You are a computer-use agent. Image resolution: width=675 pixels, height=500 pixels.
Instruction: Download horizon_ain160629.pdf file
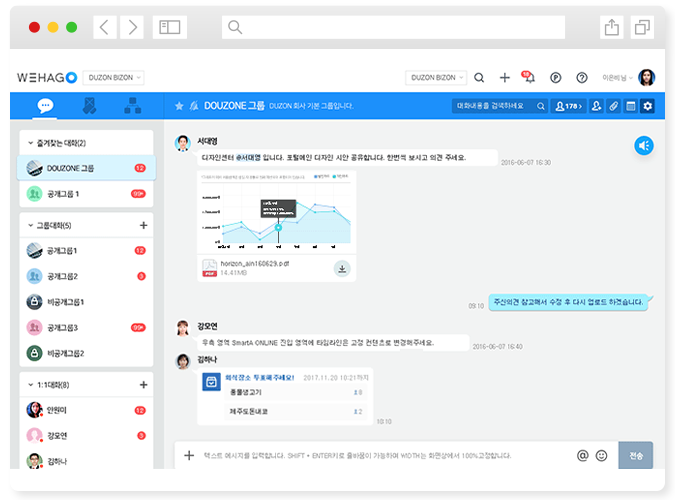pyautogui.click(x=342, y=269)
